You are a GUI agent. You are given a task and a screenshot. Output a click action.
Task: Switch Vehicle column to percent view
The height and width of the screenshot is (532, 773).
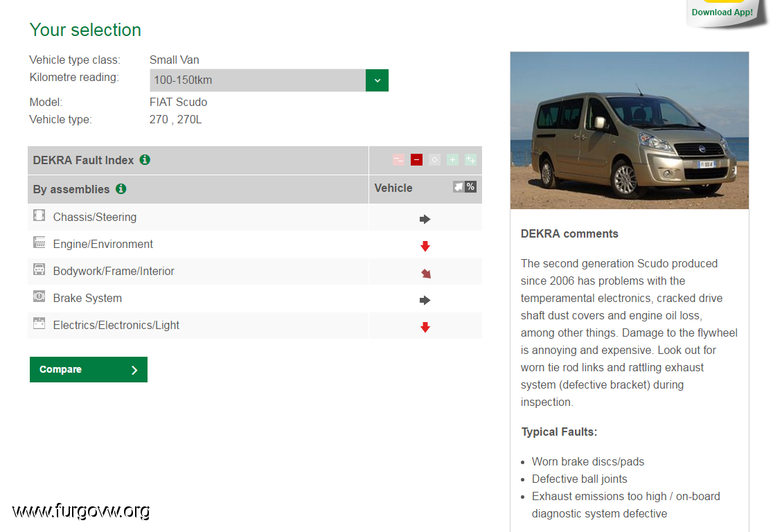click(471, 187)
